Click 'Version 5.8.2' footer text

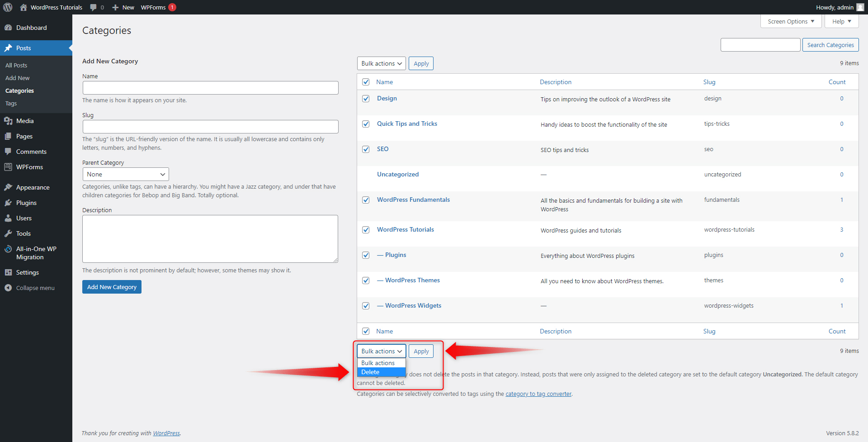click(x=842, y=433)
